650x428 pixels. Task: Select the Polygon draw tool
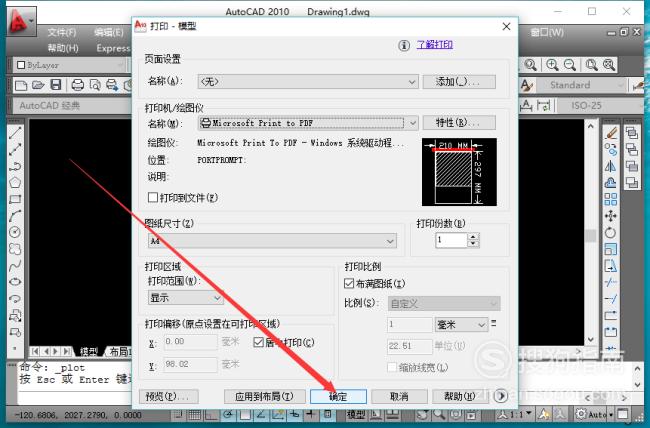point(15,182)
